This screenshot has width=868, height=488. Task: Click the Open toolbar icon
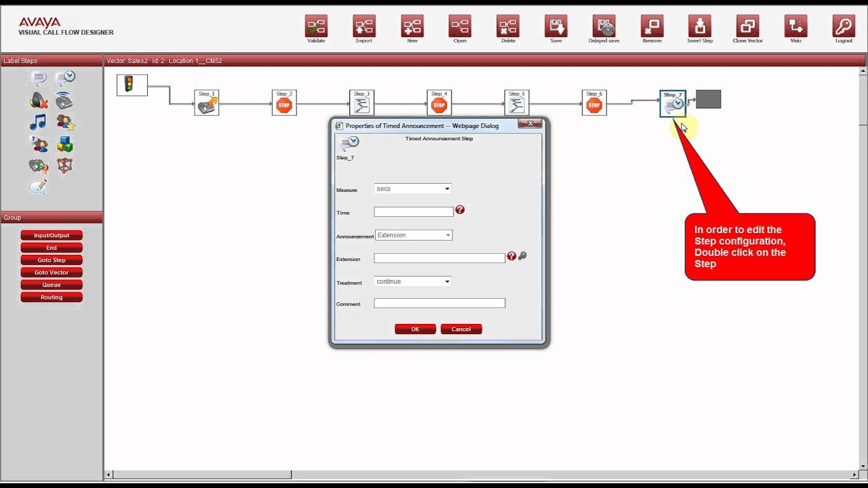460,26
